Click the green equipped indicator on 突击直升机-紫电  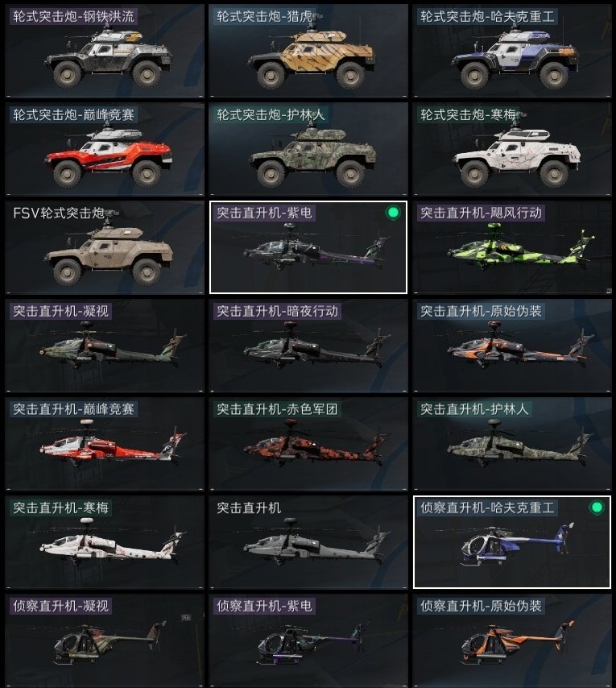(393, 213)
